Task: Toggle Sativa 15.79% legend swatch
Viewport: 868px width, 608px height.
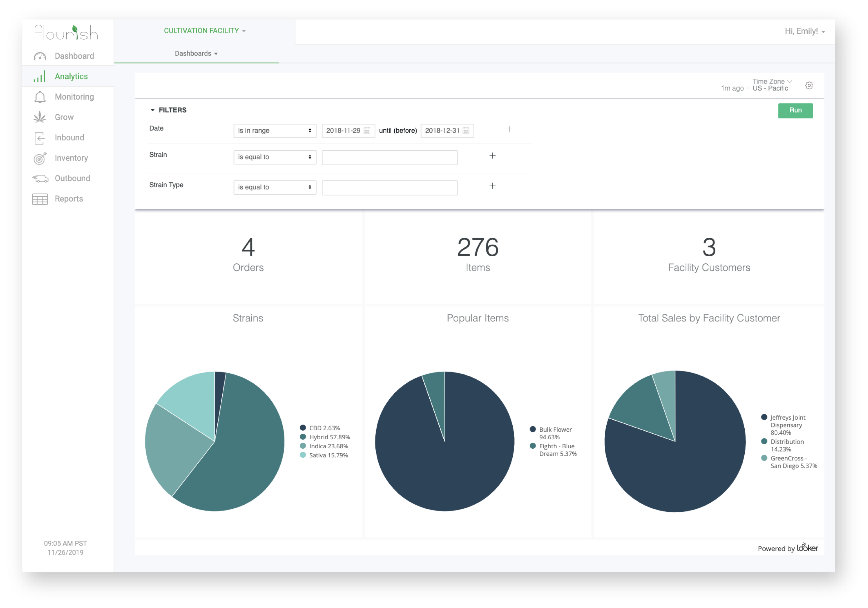Action: 303,455
